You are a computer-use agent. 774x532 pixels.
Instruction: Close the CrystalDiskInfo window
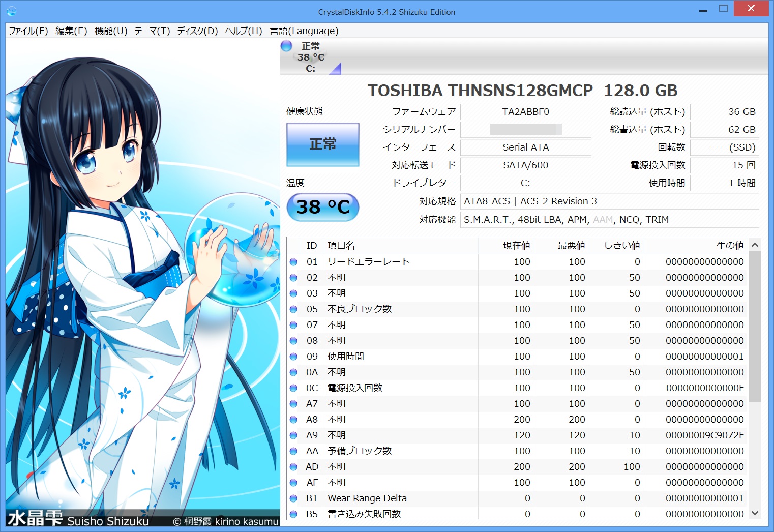(x=751, y=9)
